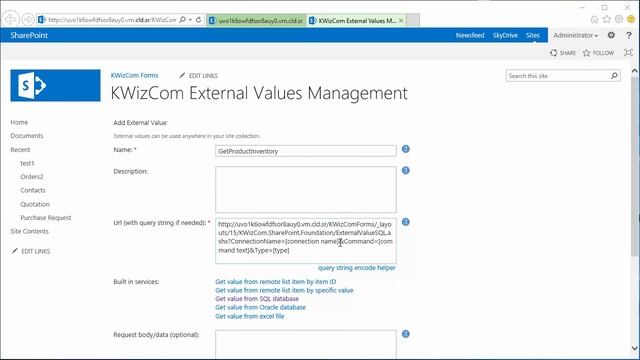Viewport: 640px width, 360px height.
Task: Open the Quotation recent item
Action: 35,204
